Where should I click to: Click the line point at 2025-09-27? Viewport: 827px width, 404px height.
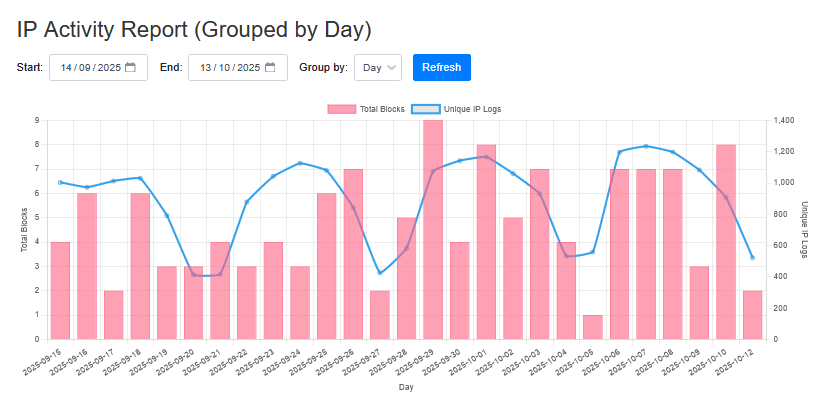380,273
